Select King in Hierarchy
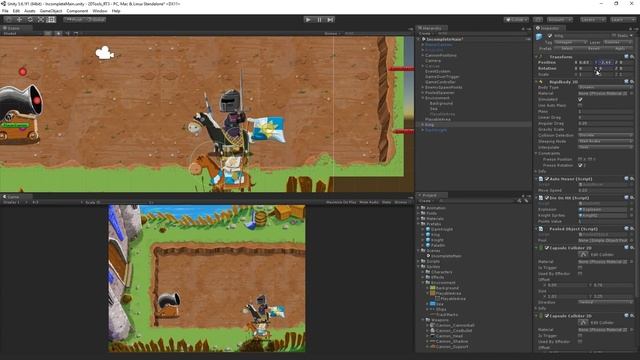 [429, 124]
